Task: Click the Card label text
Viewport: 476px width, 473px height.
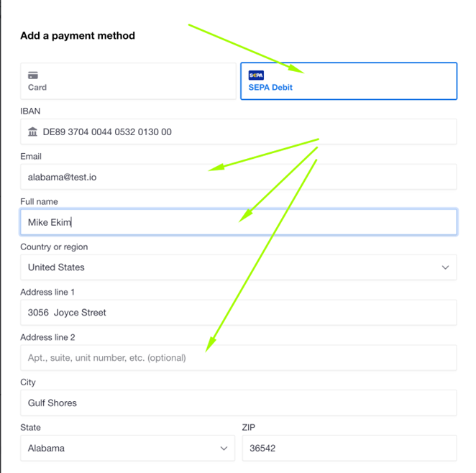Action: point(37,88)
